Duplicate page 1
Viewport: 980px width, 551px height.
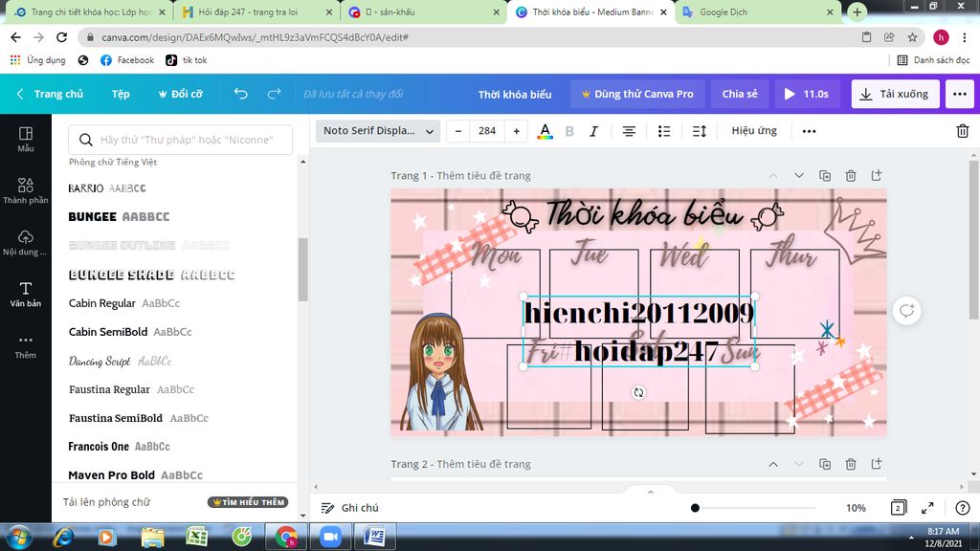(825, 176)
